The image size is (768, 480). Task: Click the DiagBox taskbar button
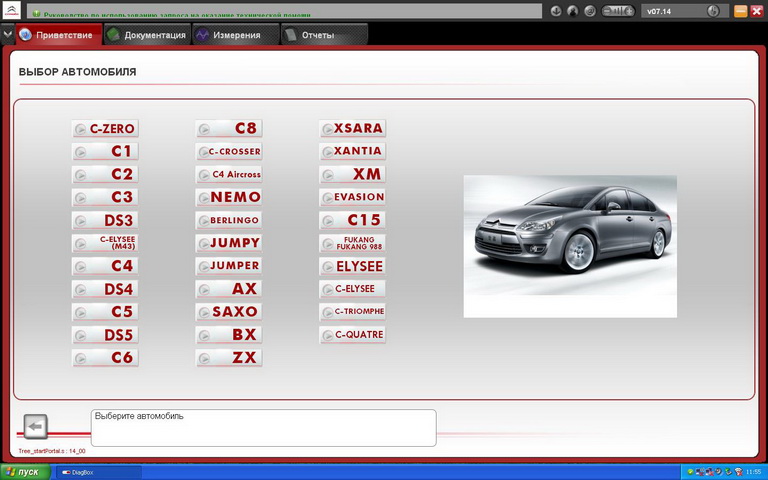point(99,472)
